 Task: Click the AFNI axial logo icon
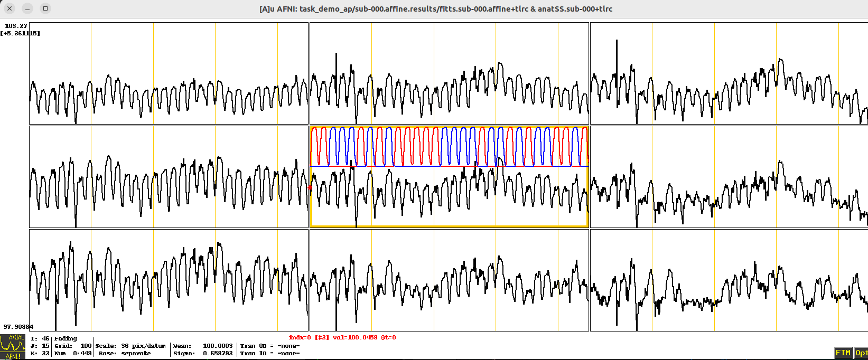[x=13, y=346]
